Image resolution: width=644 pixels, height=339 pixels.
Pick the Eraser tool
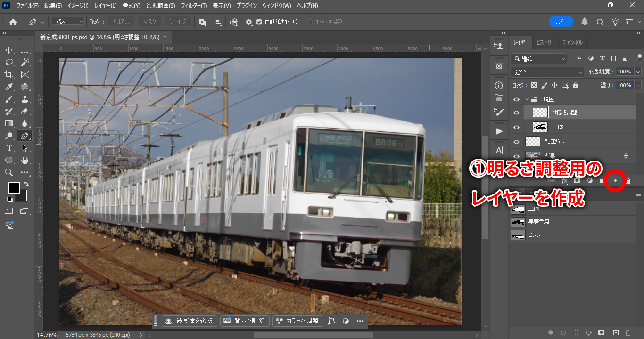(x=25, y=111)
